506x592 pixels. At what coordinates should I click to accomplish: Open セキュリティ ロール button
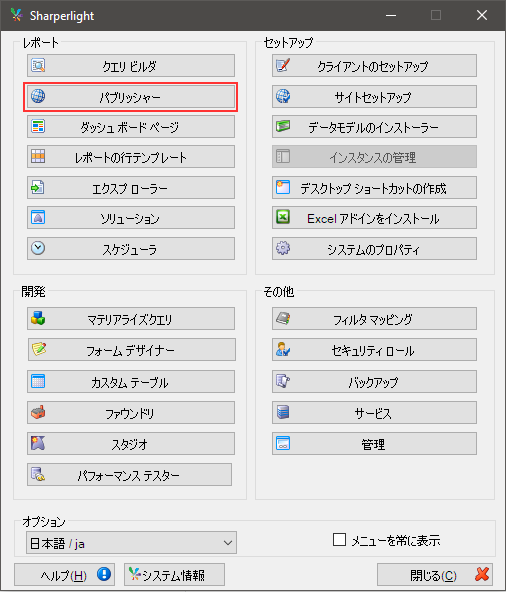coord(374,350)
